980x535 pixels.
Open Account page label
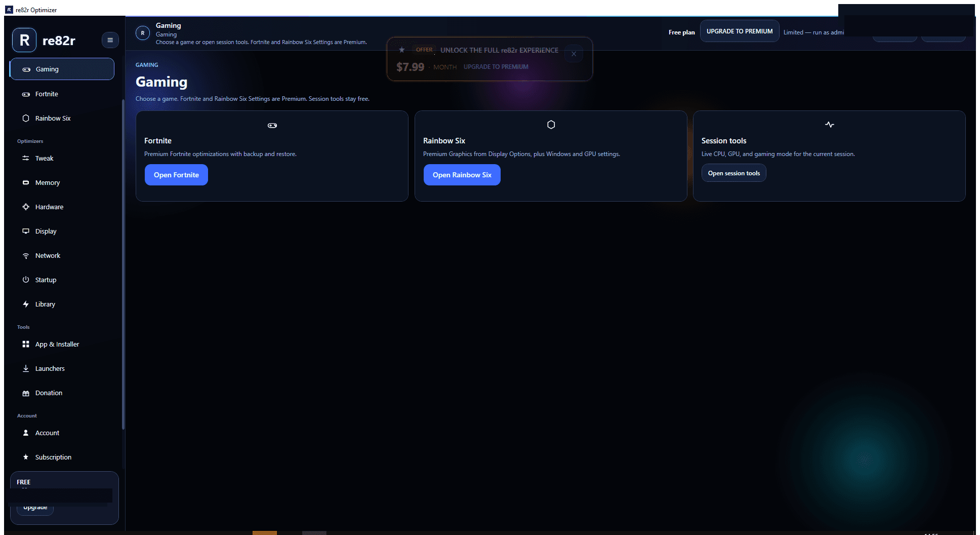pos(47,433)
